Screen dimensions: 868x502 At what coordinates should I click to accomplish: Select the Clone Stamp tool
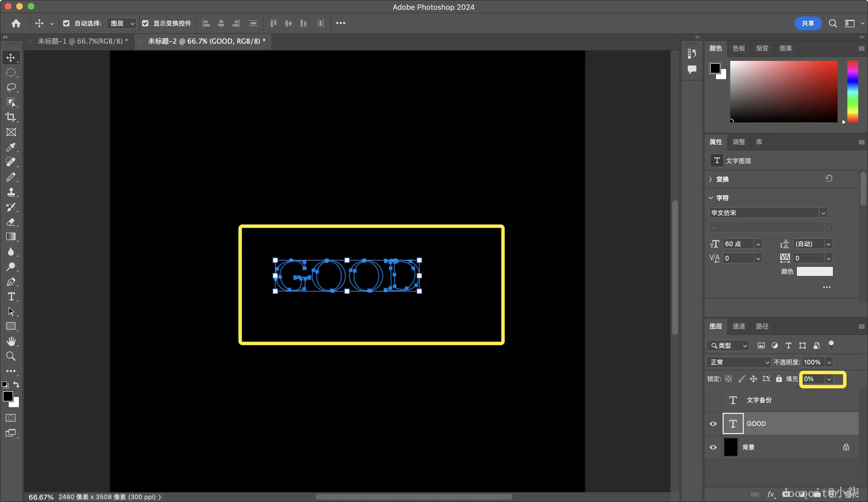pyautogui.click(x=11, y=192)
